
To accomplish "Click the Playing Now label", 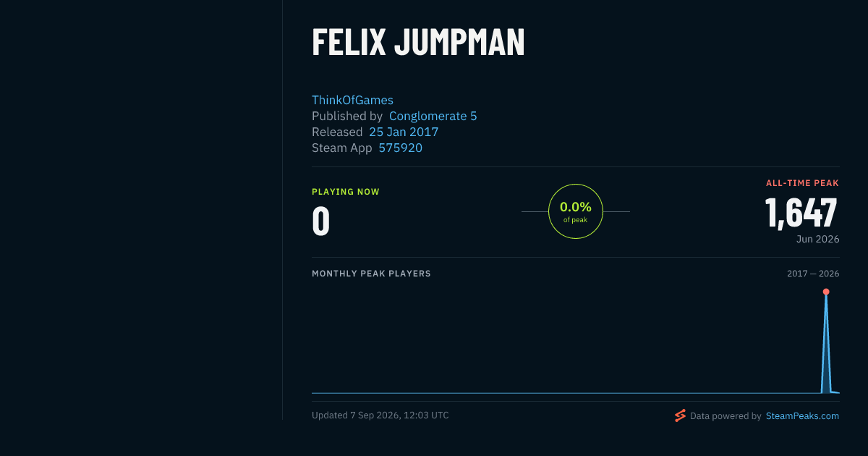I will point(346,192).
